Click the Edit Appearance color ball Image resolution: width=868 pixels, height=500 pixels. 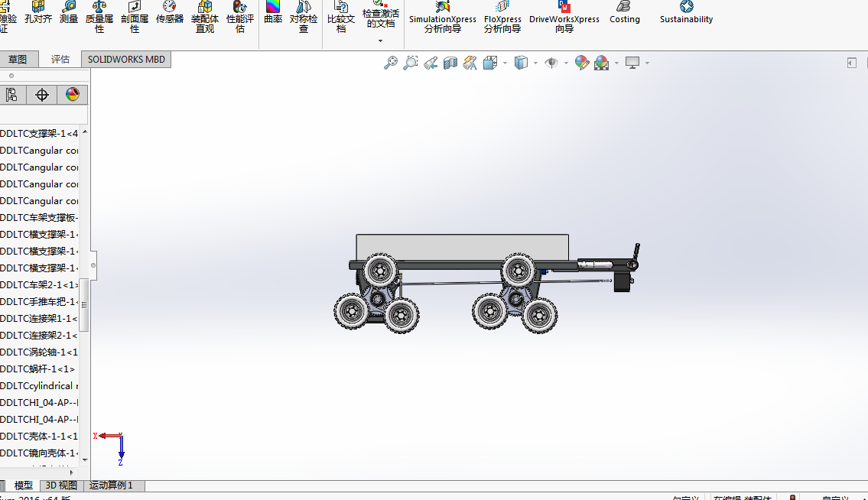tap(582, 63)
